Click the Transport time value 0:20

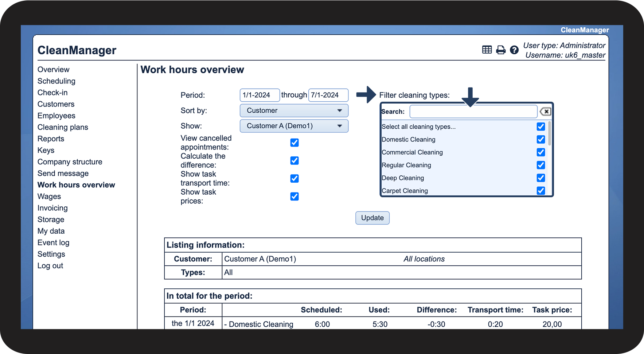[x=495, y=324]
